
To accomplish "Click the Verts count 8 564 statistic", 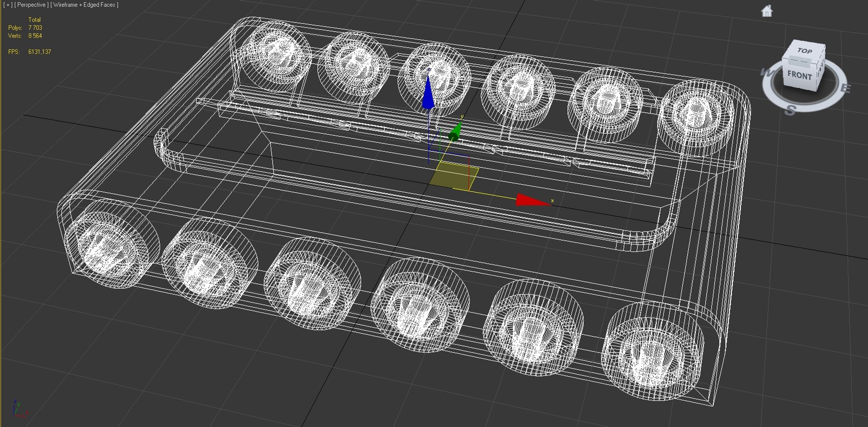I will click(x=35, y=36).
